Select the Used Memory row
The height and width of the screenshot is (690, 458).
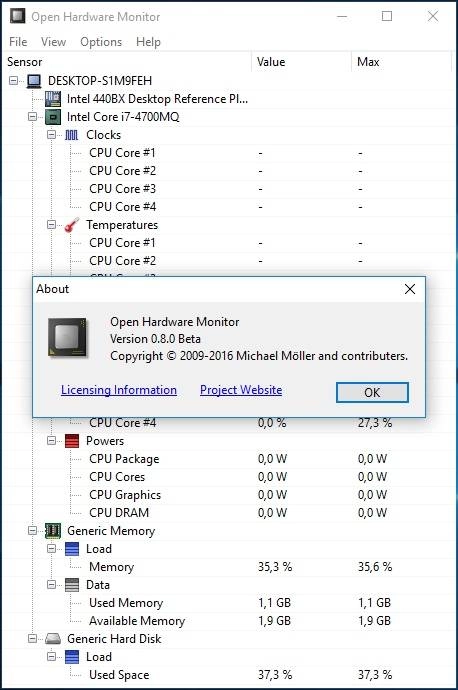point(229,603)
